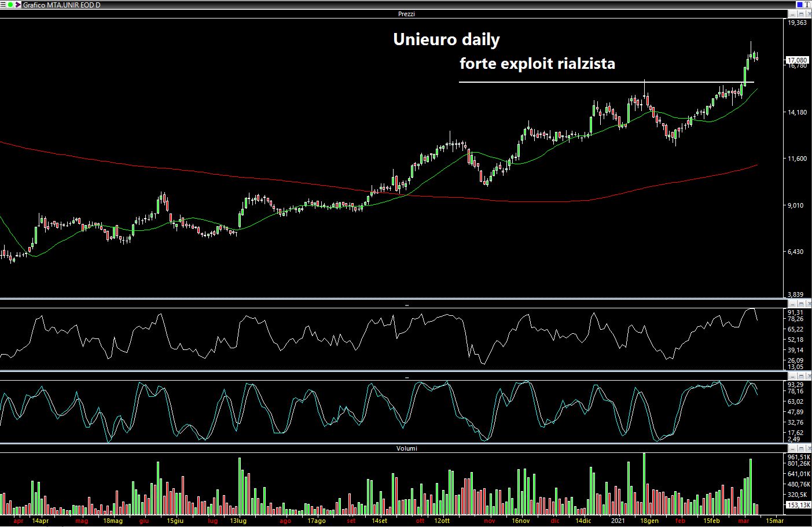
Task: Click the 13lug date label
Action: click(238, 521)
